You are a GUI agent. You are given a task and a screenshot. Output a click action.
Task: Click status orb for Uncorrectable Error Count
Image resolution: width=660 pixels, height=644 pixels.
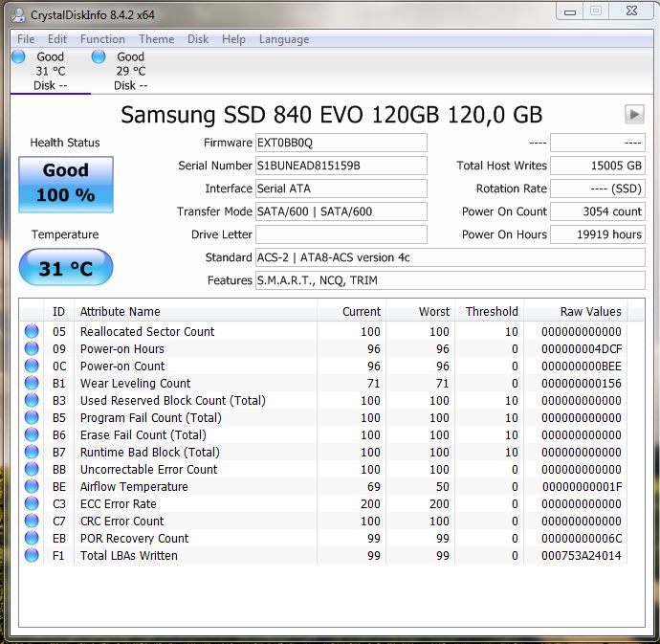click(x=32, y=469)
